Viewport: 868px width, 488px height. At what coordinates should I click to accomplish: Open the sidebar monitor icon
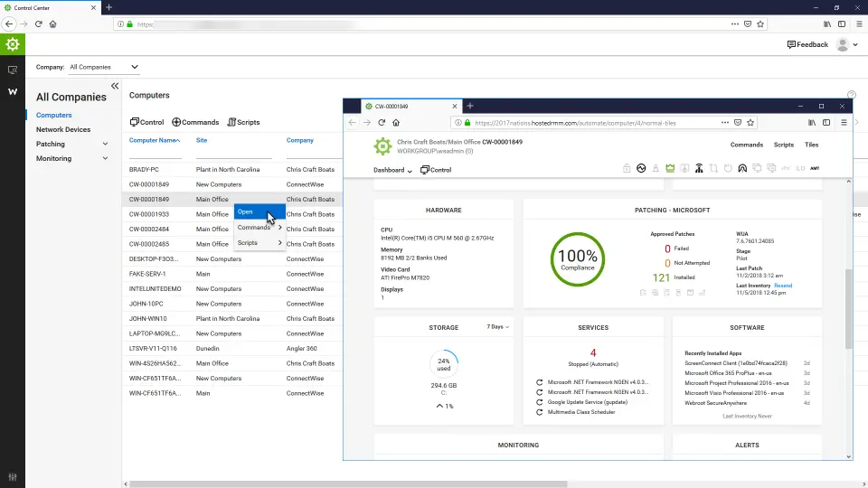(x=12, y=70)
